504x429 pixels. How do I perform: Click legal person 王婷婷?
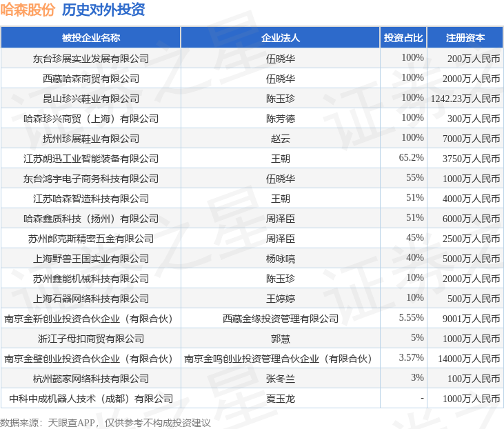pos(281,299)
